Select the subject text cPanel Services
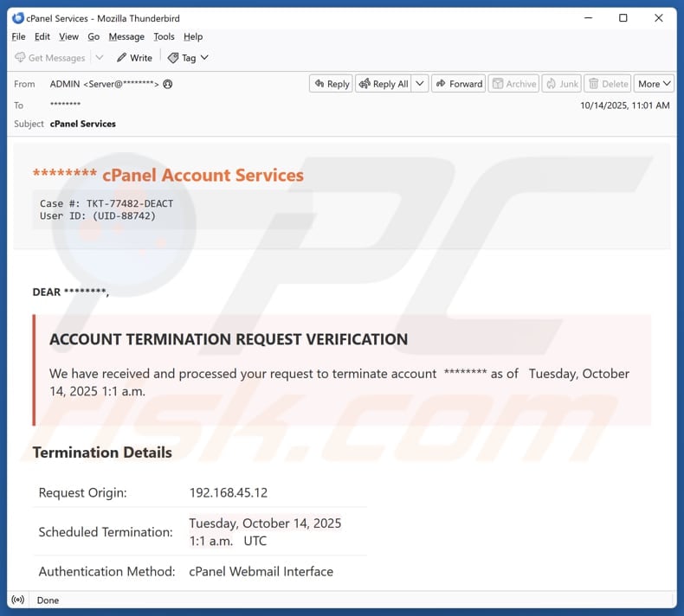 (x=83, y=124)
